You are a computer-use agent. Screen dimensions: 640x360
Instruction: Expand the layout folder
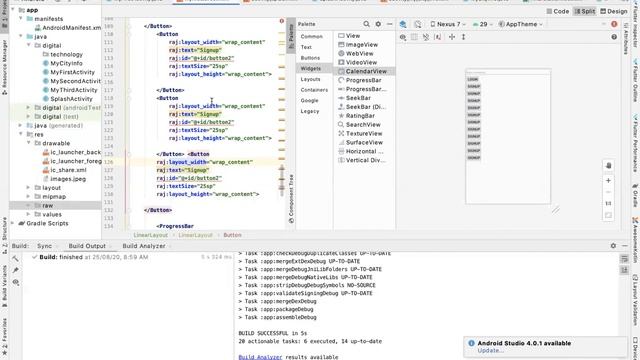(29, 187)
